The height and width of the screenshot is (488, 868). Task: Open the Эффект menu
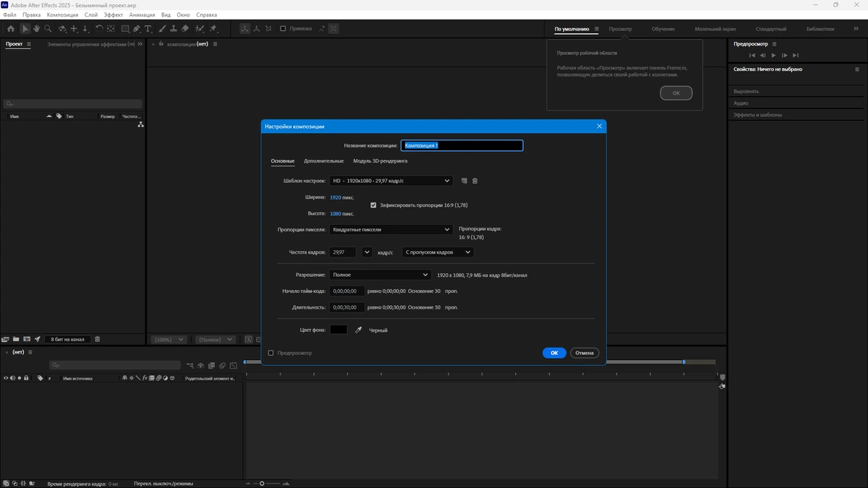click(x=114, y=14)
